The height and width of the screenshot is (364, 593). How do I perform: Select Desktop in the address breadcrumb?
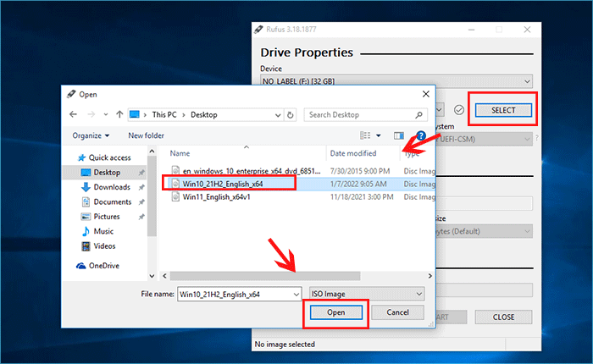(x=204, y=114)
